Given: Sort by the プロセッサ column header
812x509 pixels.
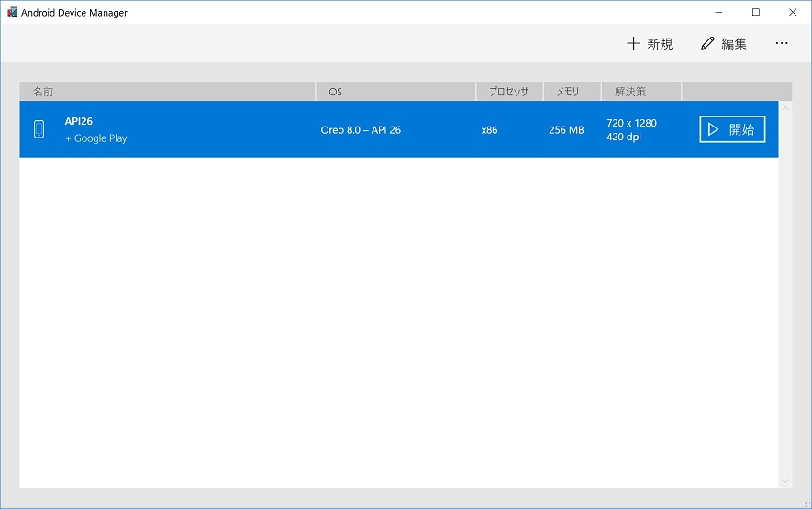Looking at the screenshot, I should tap(509, 92).
